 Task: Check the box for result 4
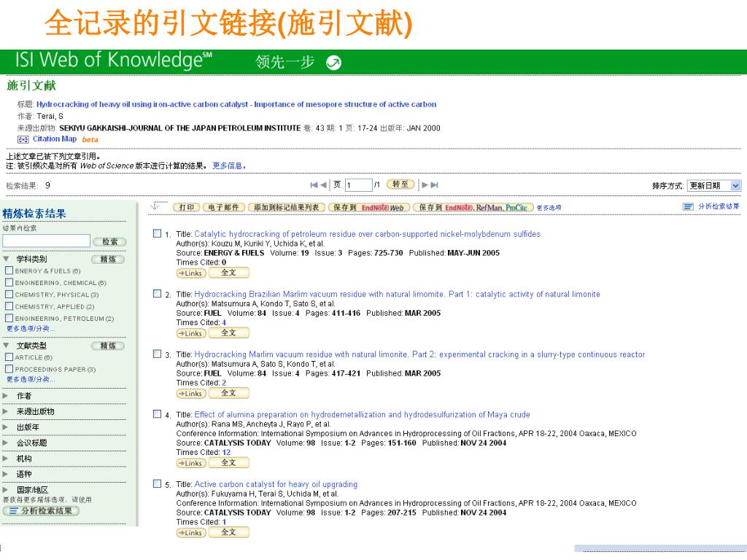point(158,414)
